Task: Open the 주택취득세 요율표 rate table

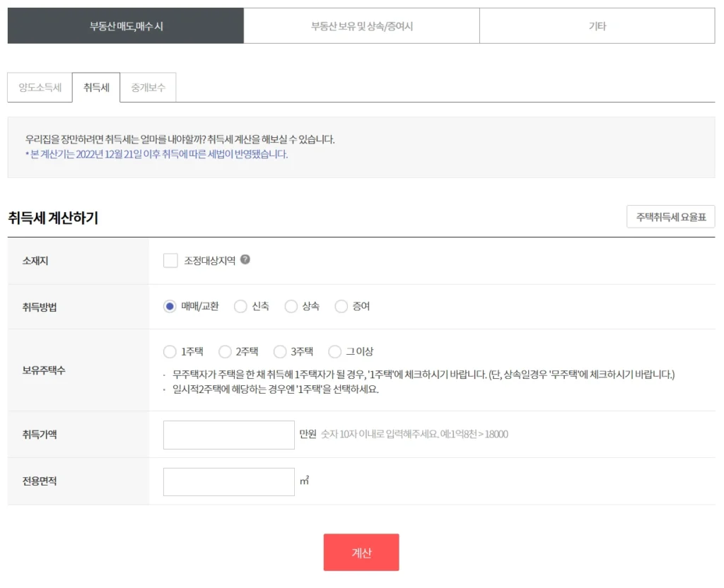Action: pyautogui.click(x=670, y=216)
